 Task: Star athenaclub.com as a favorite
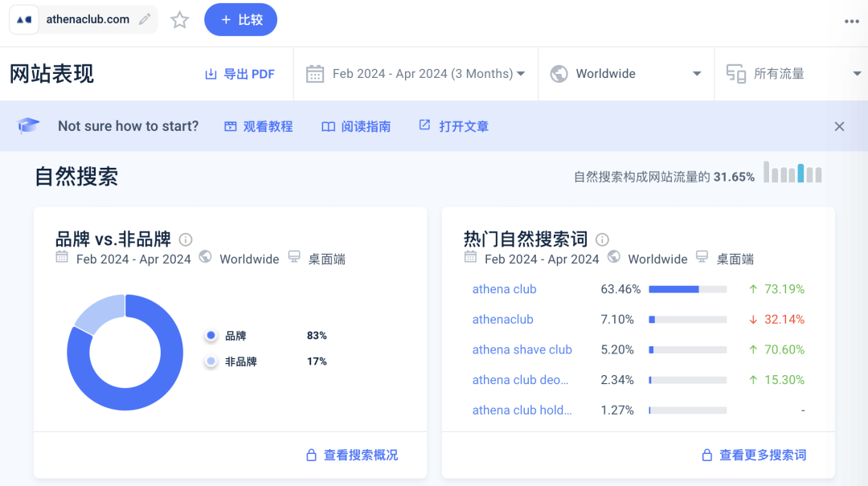[179, 19]
